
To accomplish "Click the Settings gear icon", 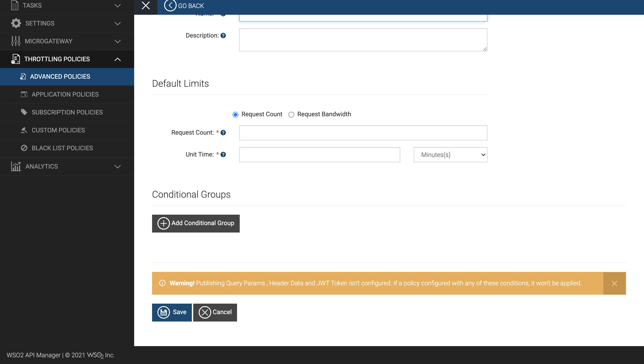I will click(x=15, y=23).
